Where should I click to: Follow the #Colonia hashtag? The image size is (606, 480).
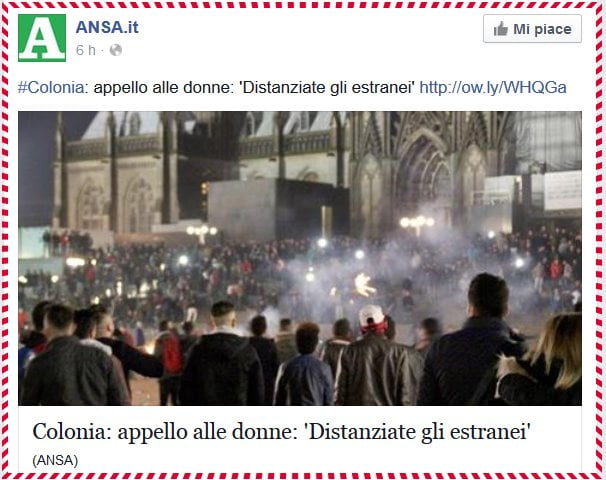tap(51, 87)
